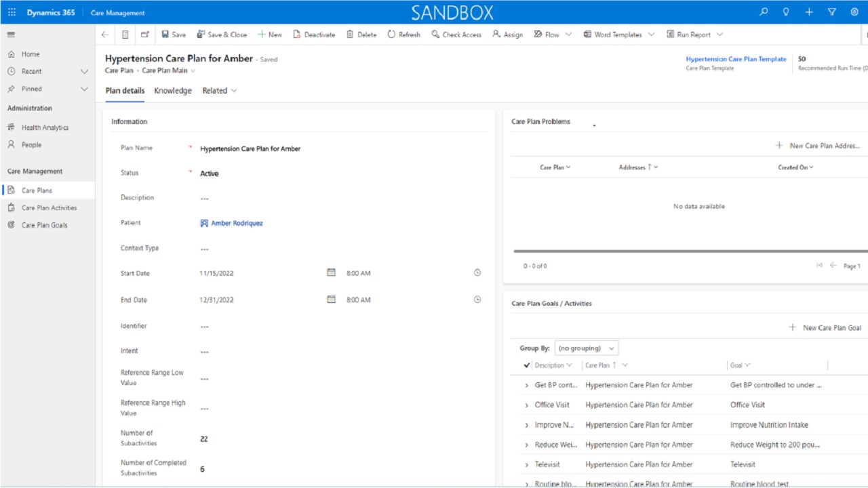The width and height of the screenshot is (868, 488).
Task: Sort by the Description column in Goals grid
Action: pos(553,365)
